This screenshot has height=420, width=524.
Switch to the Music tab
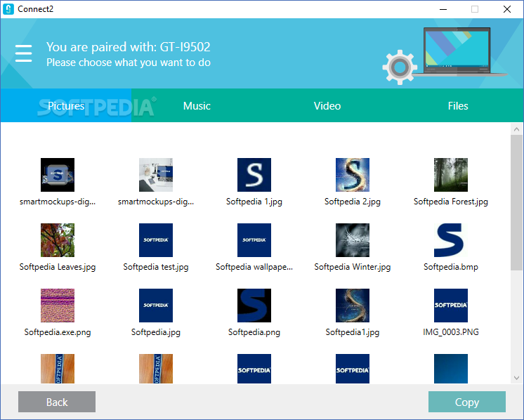197,105
